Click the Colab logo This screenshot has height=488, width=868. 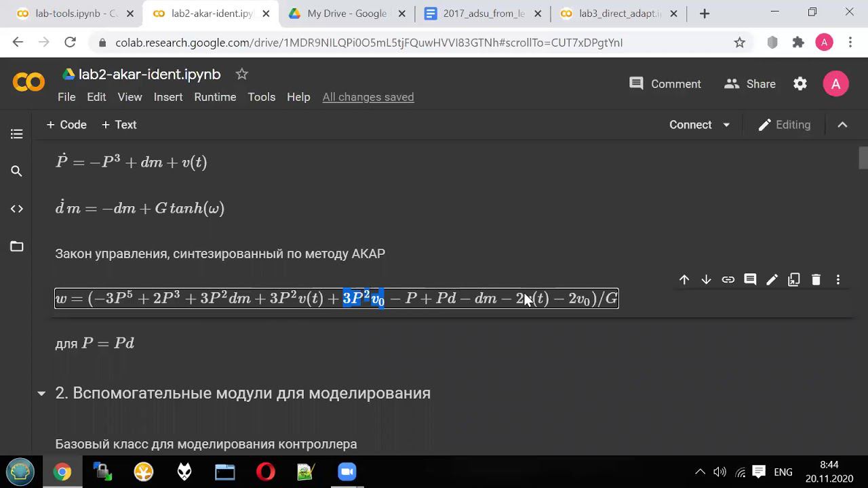[x=28, y=83]
